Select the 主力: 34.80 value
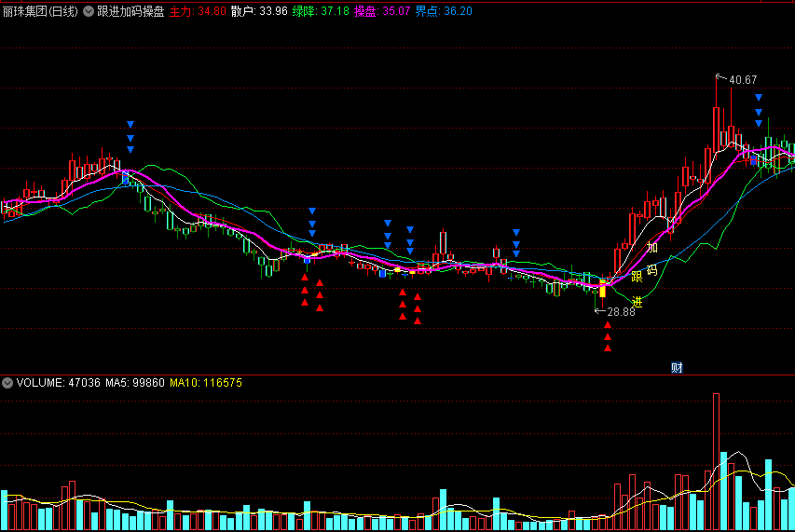The image size is (795, 532). tap(198, 11)
